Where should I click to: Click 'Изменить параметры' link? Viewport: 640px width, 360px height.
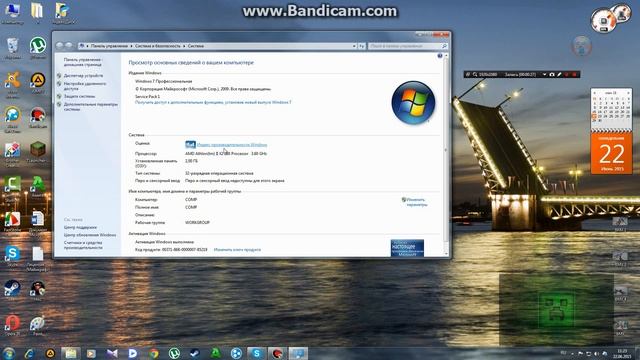point(416,202)
